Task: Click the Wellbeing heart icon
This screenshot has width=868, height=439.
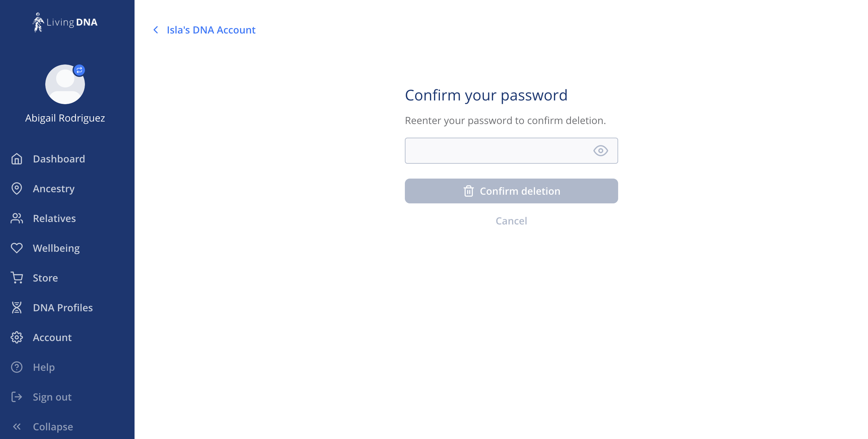Action: pyautogui.click(x=16, y=248)
